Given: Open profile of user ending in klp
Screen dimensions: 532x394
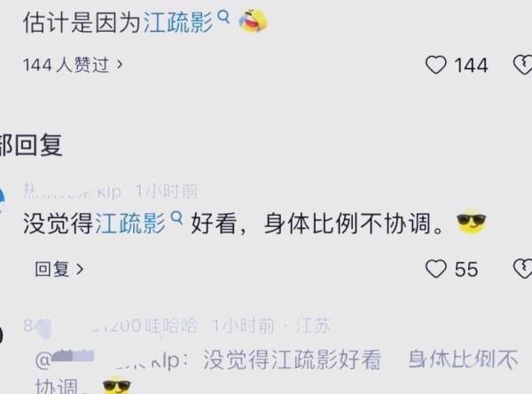Looking at the screenshot, I should 72,192.
